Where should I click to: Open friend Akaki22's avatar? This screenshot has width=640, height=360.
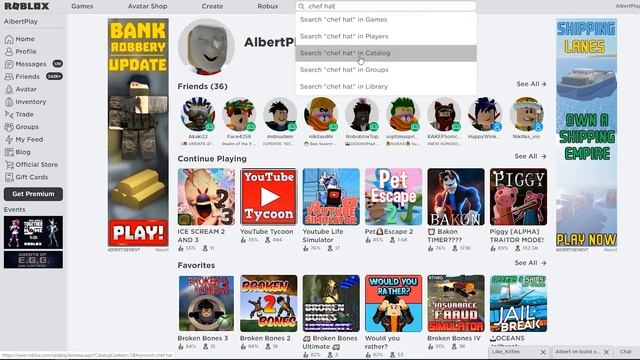[198, 114]
